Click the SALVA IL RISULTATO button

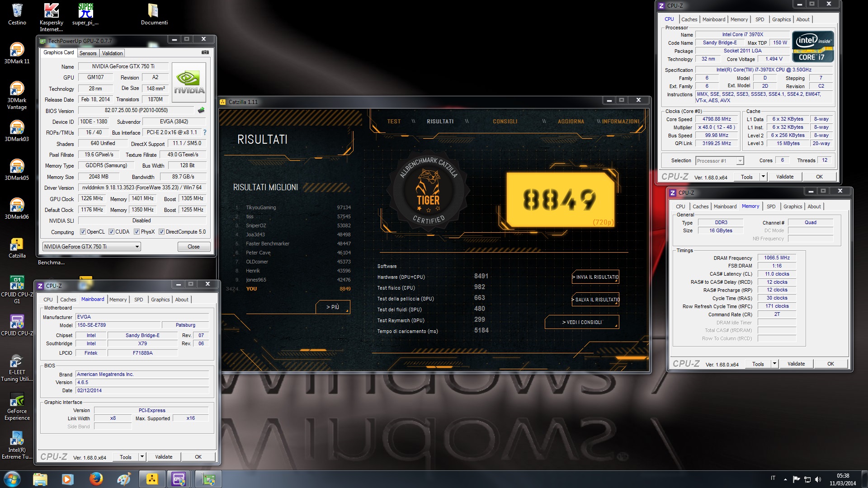pyautogui.click(x=595, y=300)
